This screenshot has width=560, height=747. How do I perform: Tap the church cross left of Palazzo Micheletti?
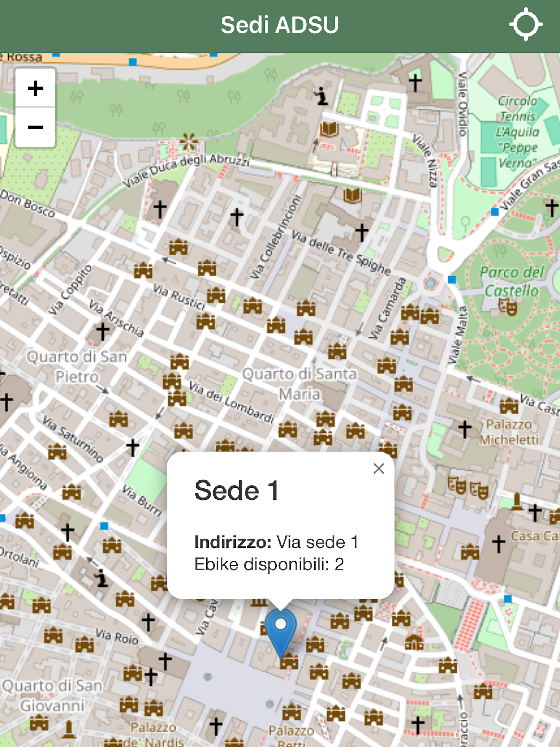(x=465, y=429)
